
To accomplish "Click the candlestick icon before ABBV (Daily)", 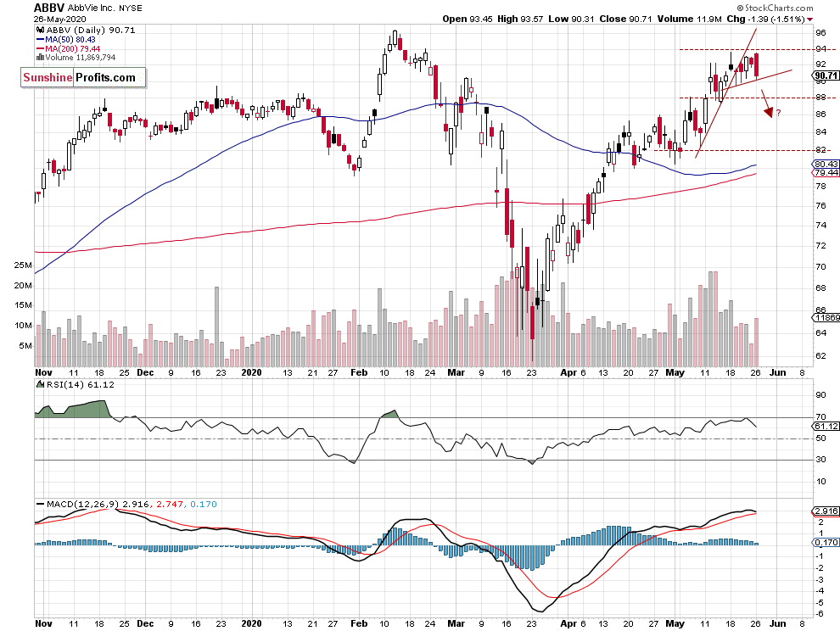I will pyautogui.click(x=40, y=30).
